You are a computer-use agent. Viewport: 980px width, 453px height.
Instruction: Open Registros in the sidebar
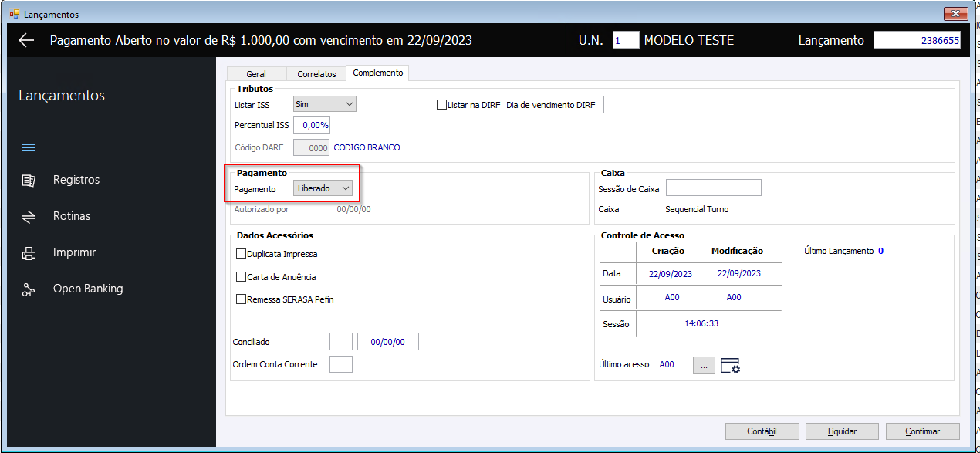(76, 180)
